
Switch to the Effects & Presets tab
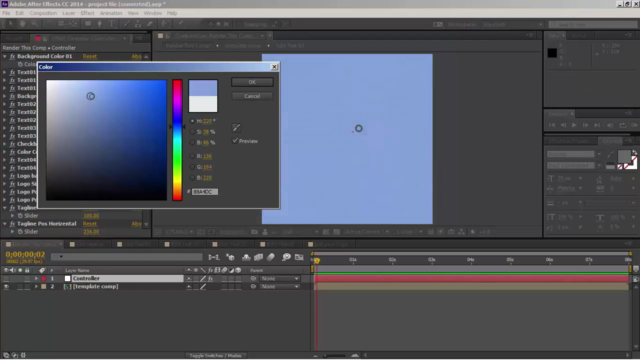click(x=569, y=141)
